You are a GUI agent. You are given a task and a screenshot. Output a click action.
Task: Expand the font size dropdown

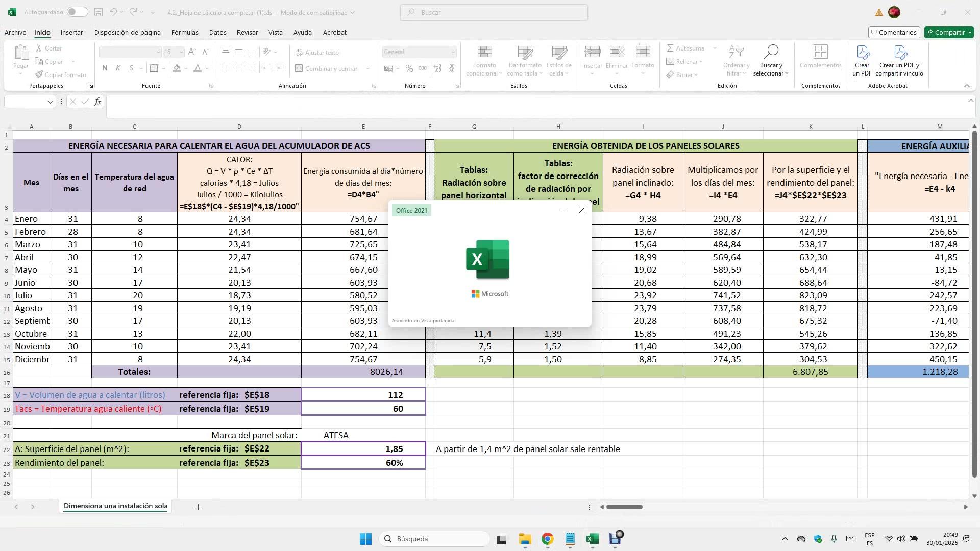click(x=181, y=52)
